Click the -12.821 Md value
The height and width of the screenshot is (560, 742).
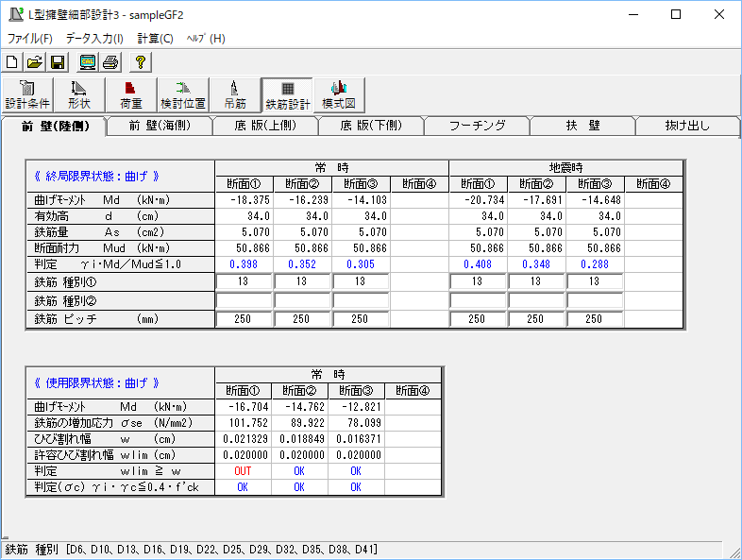tap(361, 407)
